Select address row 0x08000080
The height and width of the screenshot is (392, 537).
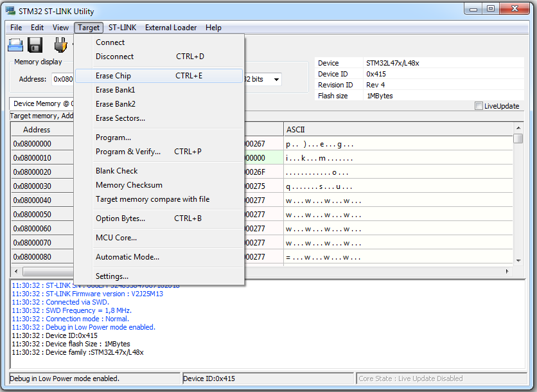point(42,256)
